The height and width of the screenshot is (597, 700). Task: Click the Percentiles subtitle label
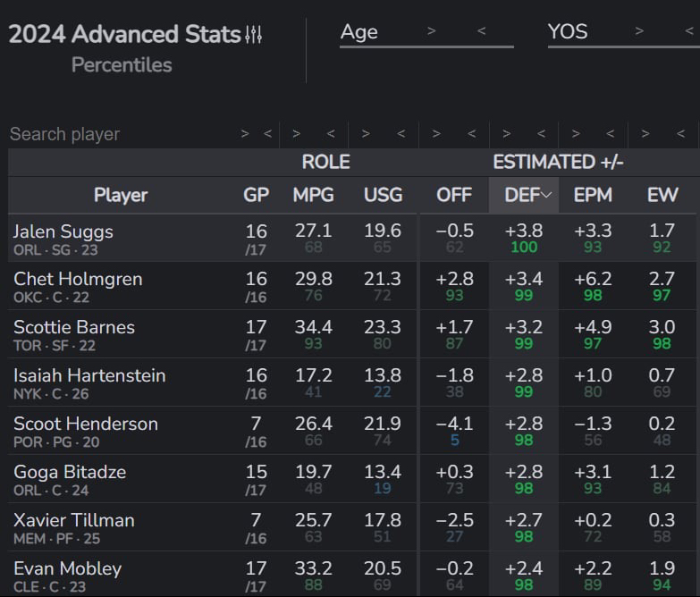[x=122, y=65]
